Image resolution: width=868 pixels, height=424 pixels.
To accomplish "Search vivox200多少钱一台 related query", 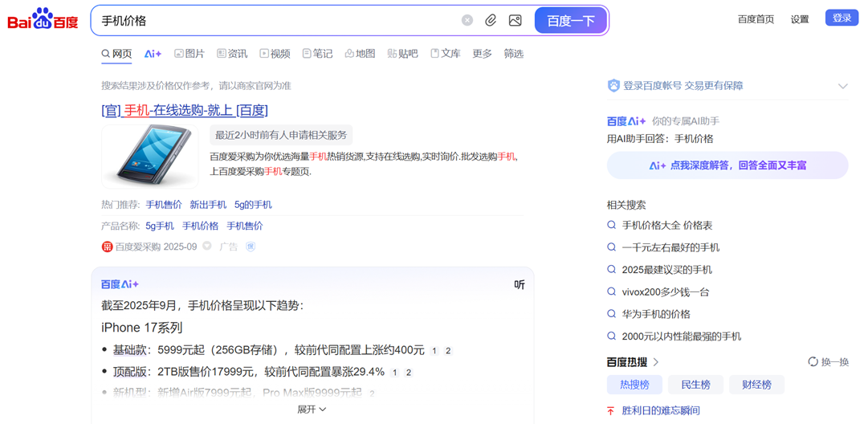I will pos(666,291).
